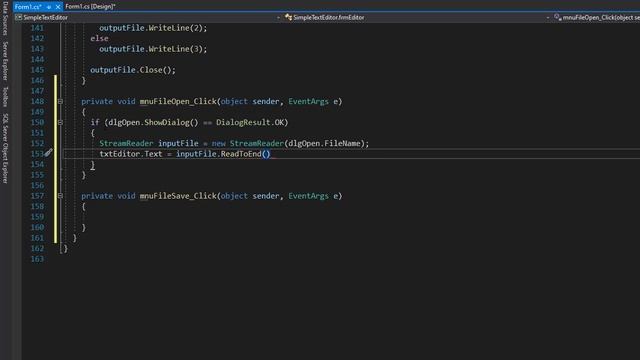The width and height of the screenshot is (640, 360).
Task: Click outputFile.WriteLine(3); on line 143
Action: [x=153, y=49]
